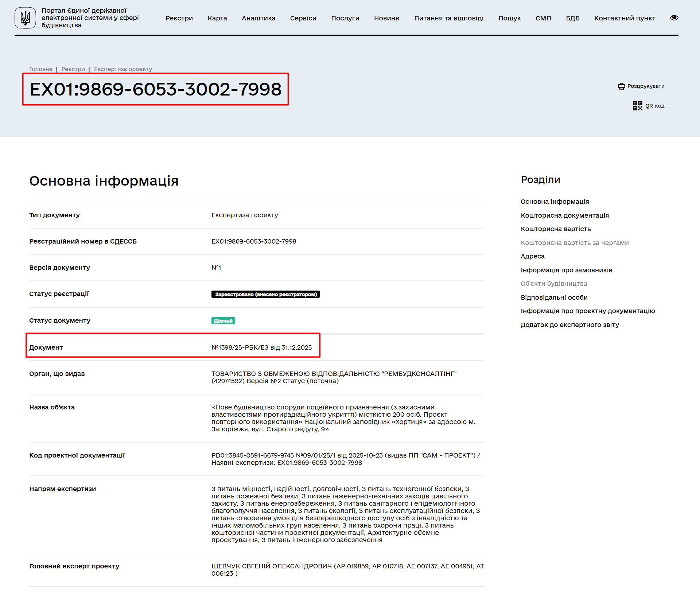Click the Зареєстровано (внесено реєстратором) status badge
Viewport: 700px width, 595px height.
[265, 294]
